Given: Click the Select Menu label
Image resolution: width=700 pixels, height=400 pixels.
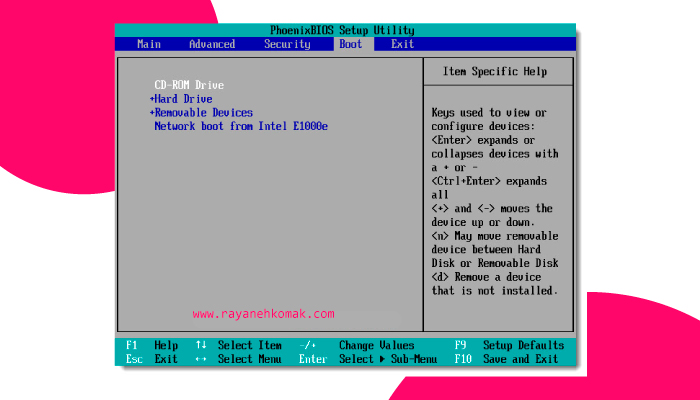Looking at the screenshot, I should tap(250, 359).
